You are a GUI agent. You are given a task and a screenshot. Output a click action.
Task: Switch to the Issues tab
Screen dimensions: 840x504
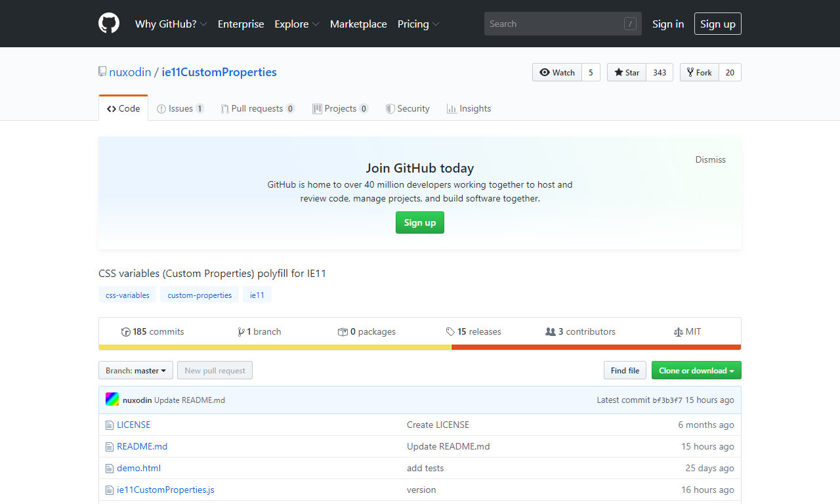click(180, 109)
